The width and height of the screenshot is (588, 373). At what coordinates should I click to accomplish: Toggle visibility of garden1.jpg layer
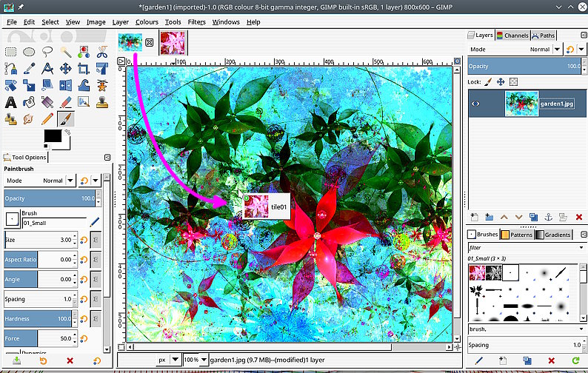475,104
